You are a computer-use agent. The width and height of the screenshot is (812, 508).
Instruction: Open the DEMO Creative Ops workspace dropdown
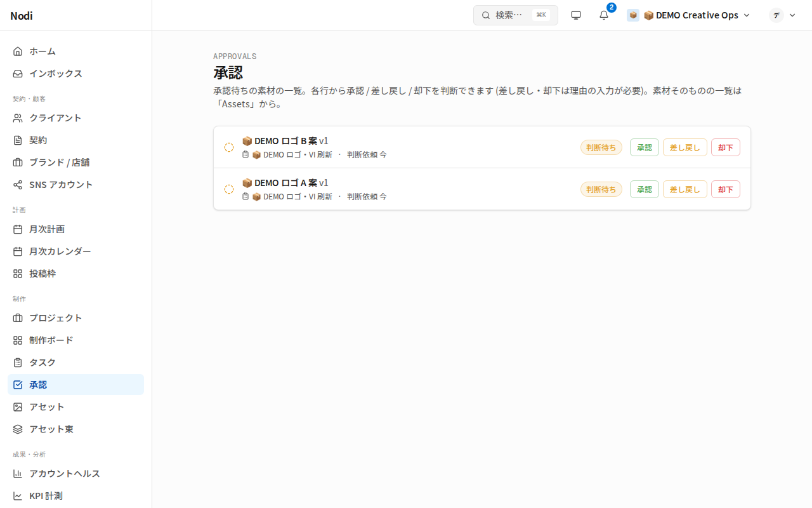[688, 15]
